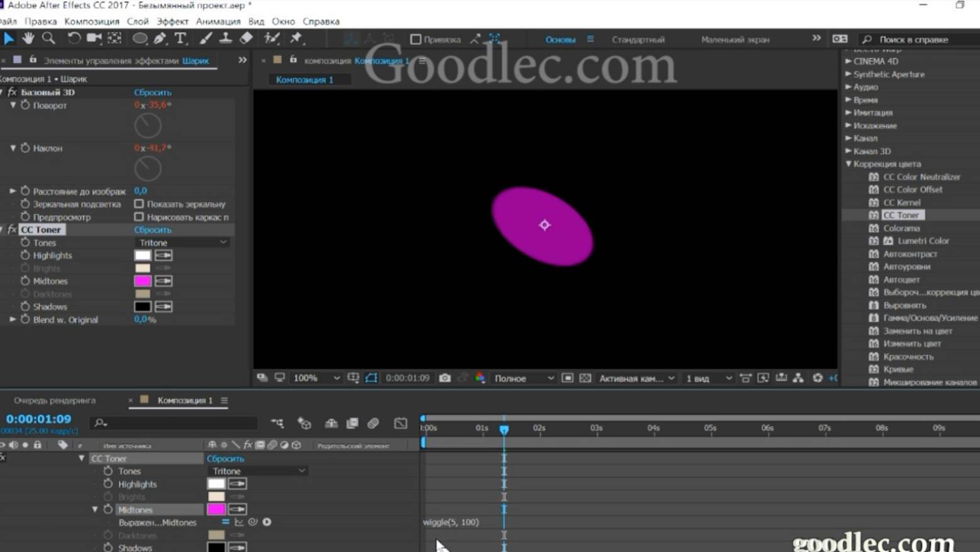Switch to the Очередь рендеринга tab
The image size is (980, 552).
55,400
